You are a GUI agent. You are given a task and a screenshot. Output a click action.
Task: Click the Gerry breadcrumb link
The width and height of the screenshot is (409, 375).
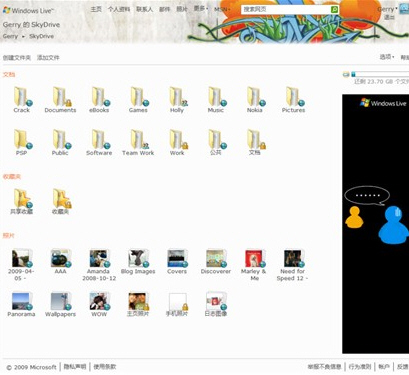10,36
